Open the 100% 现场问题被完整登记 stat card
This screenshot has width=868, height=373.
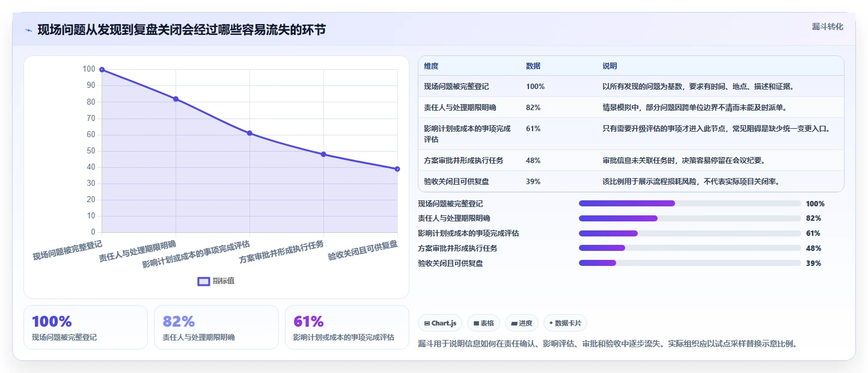tap(85, 327)
